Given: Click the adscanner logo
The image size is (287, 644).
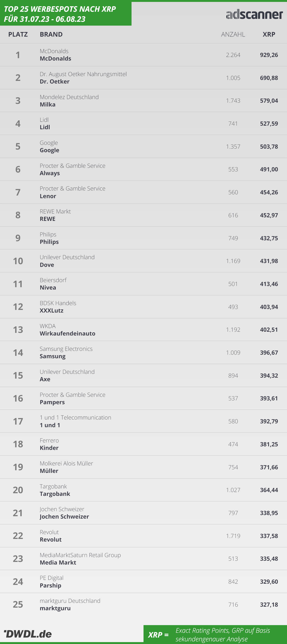Looking at the screenshot, I should (254, 14).
